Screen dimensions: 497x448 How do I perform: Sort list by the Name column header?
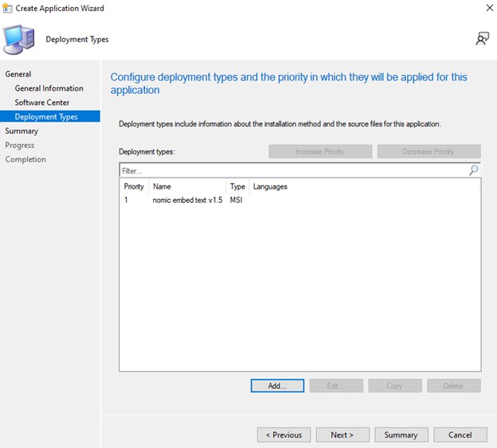(186, 186)
